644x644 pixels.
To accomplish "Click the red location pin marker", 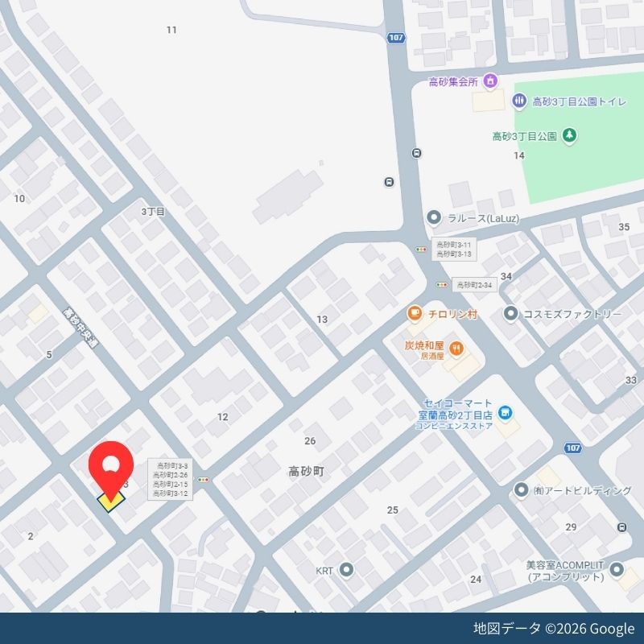I will [111, 470].
